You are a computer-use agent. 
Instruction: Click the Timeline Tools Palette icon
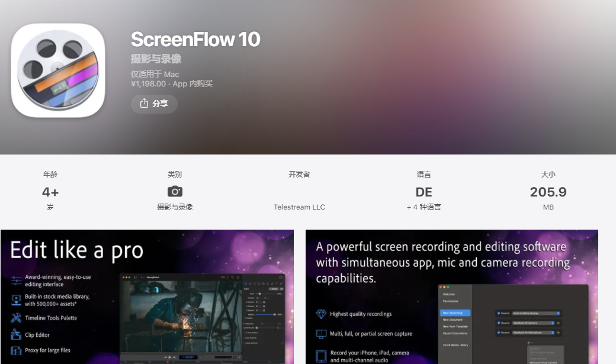pyautogui.click(x=16, y=318)
